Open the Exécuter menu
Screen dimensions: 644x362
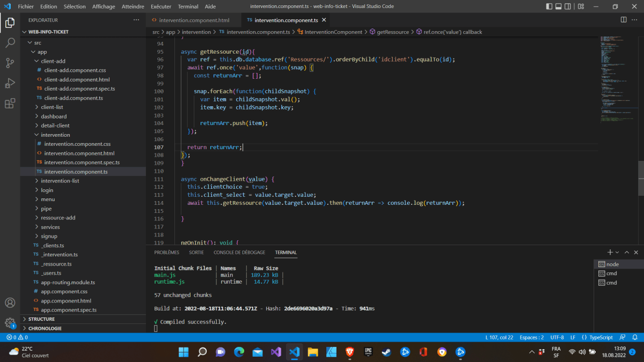(161, 6)
